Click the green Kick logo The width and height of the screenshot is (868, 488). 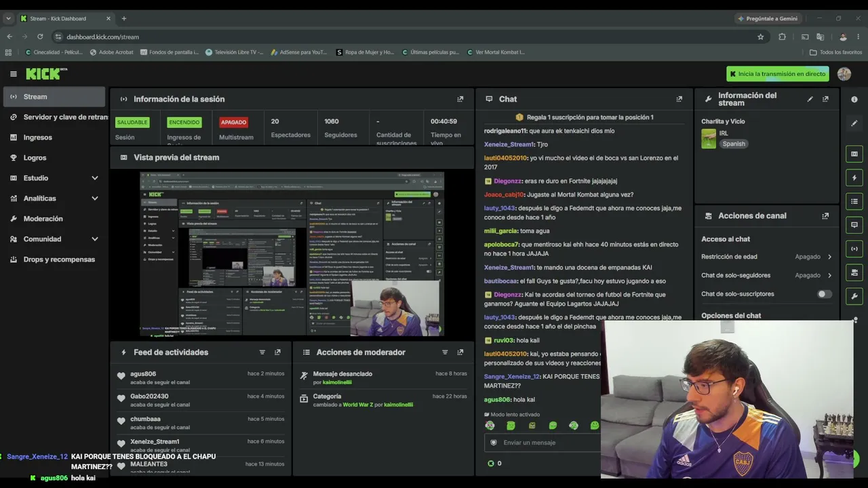(x=46, y=74)
